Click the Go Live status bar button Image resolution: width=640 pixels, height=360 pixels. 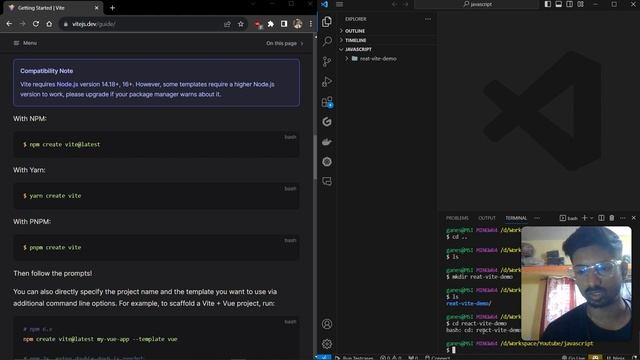[x=573, y=358]
